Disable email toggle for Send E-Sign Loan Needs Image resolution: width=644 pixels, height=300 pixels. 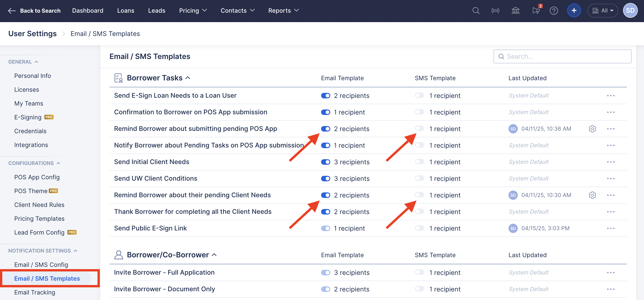pos(325,96)
